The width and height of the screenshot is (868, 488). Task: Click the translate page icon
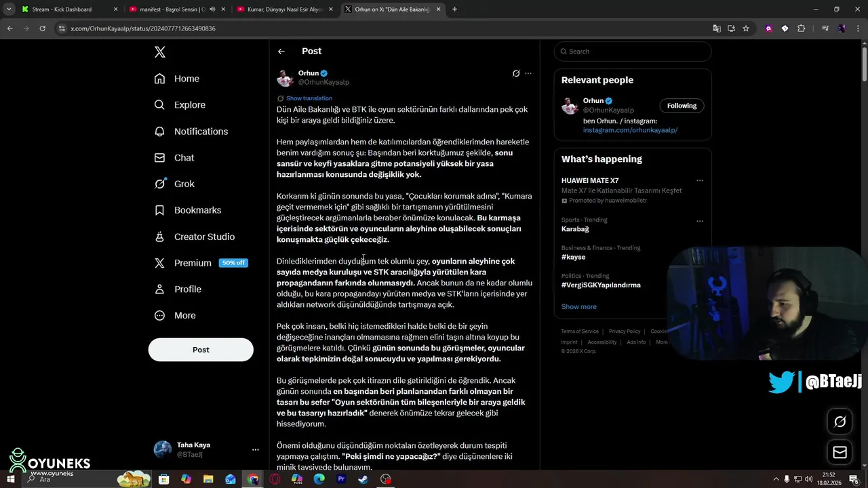pyautogui.click(x=717, y=28)
